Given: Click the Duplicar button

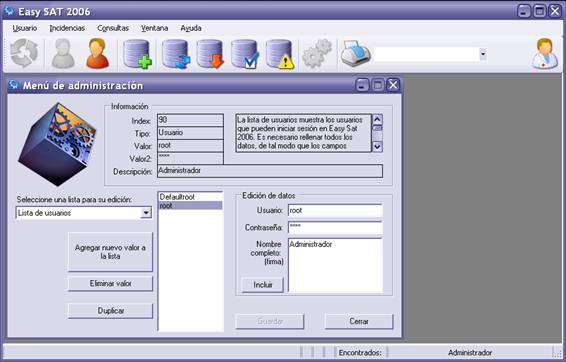Looking at the screenshot, I should [x=110, y=311].
